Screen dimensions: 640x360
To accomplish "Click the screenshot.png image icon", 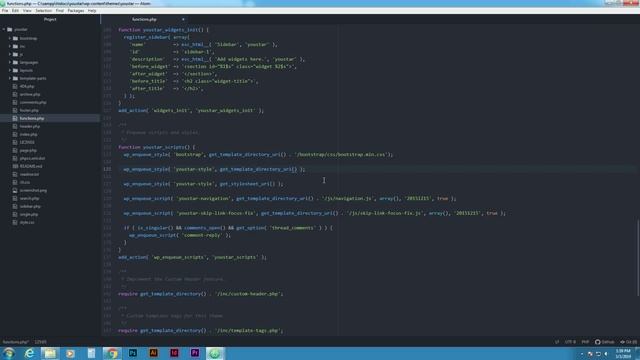I will (x=15, y=190).
